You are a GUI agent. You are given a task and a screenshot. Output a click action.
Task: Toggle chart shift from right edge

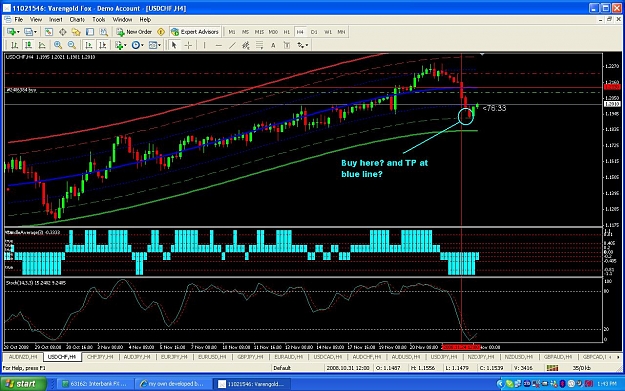coord(102,45)
